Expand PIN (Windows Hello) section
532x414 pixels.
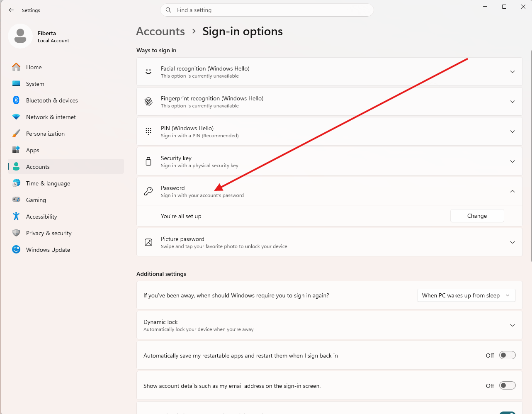point(512,132)
